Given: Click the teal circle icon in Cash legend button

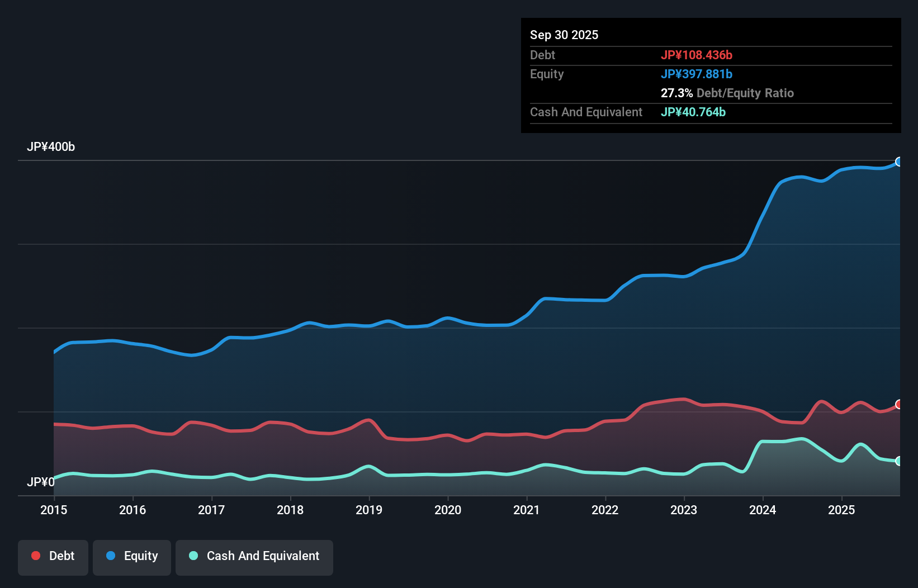Looking at the screenshot, I should pyautogui.click(x=193, y=556).
